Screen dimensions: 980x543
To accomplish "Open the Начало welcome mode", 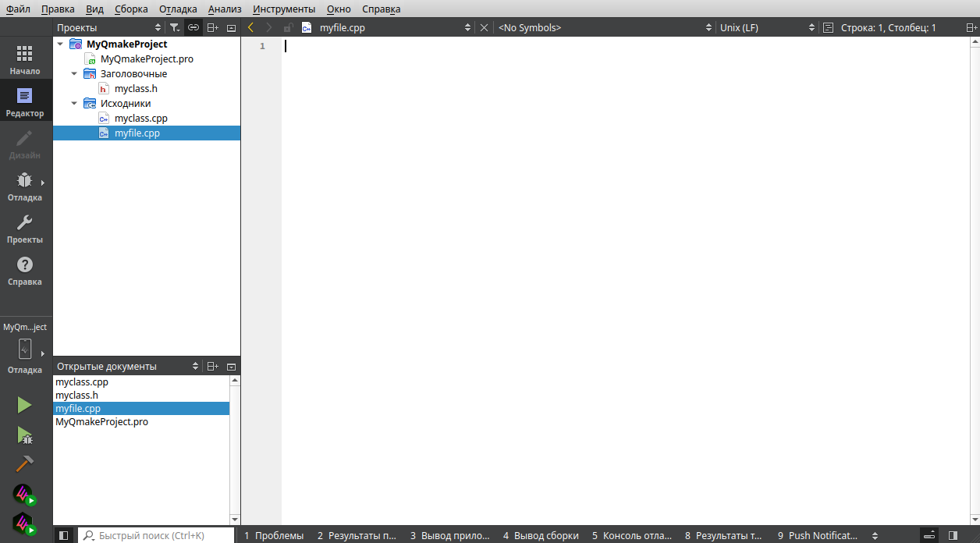I will pos(25,60).
